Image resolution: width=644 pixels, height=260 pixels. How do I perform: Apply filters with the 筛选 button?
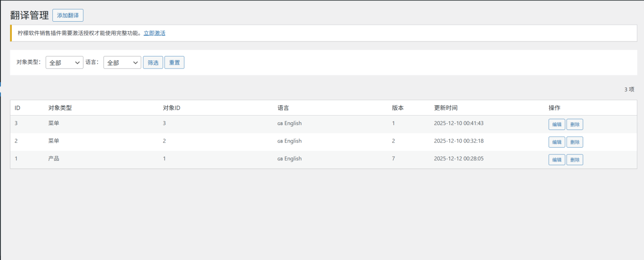[153, 63]
